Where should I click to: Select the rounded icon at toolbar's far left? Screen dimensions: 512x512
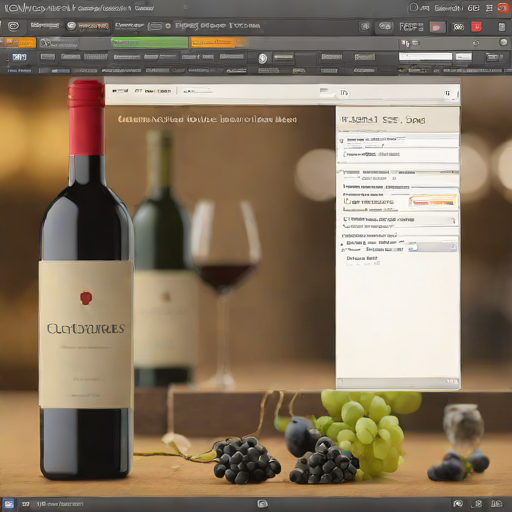tap(13, 26)
